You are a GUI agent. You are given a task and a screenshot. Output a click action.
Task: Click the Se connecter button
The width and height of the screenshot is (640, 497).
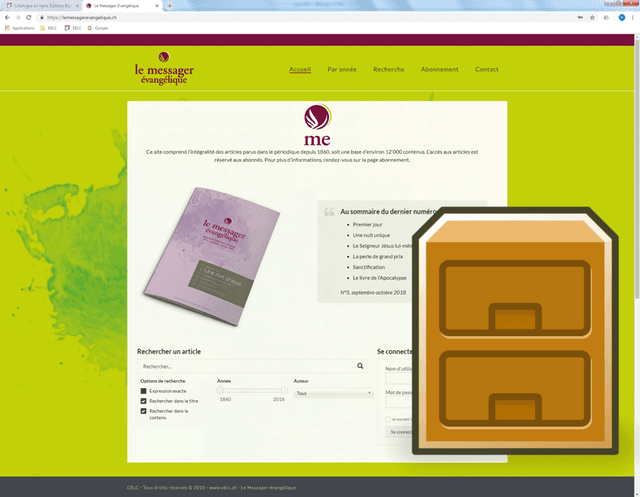coord(399,432)
